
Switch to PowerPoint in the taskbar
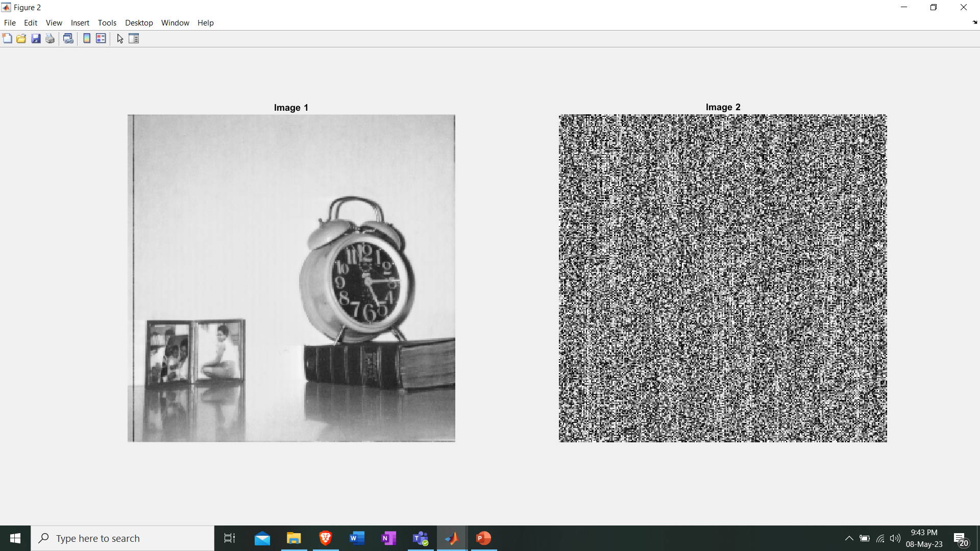tap(484, 538)
